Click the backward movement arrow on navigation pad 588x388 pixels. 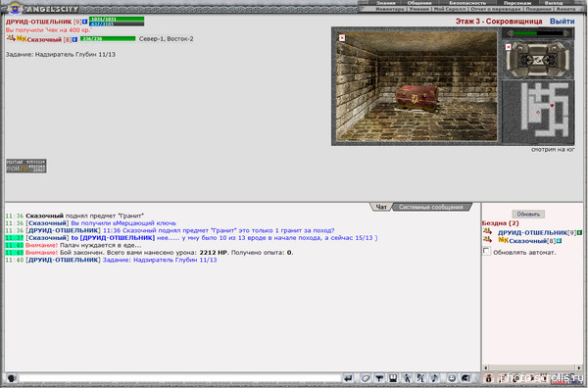point(538,72)
